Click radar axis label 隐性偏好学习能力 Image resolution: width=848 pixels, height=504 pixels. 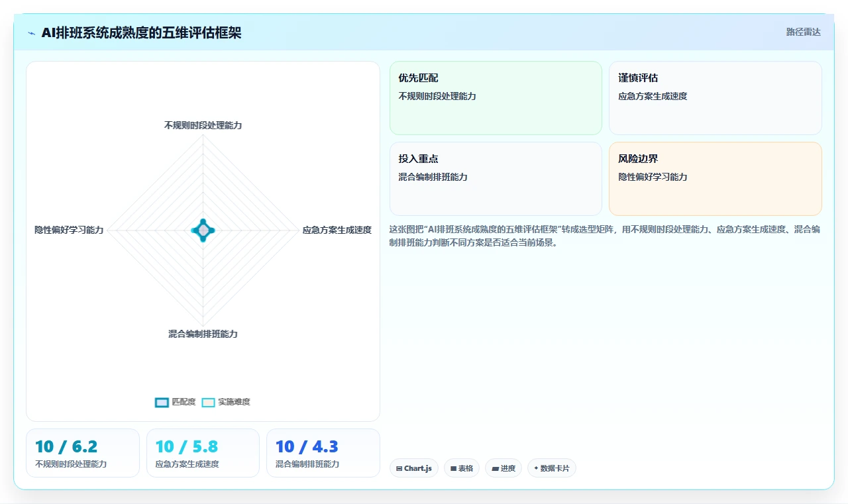pos(69,230)
